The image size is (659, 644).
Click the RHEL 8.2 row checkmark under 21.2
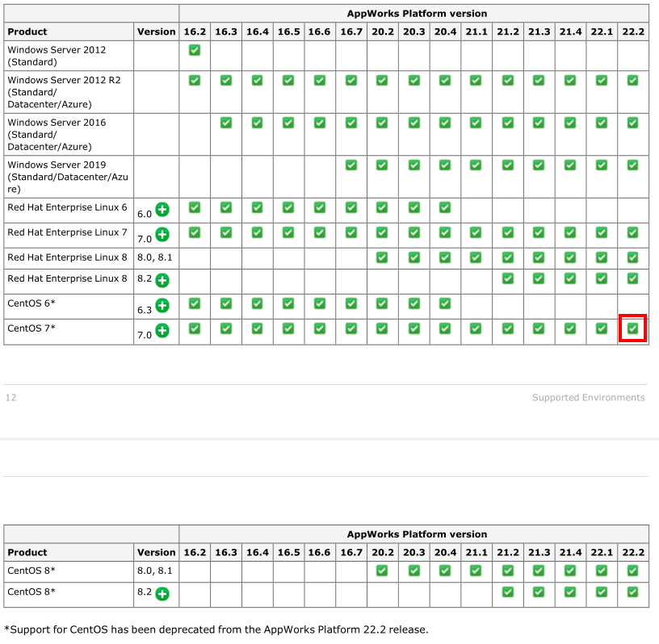(507, 278)
